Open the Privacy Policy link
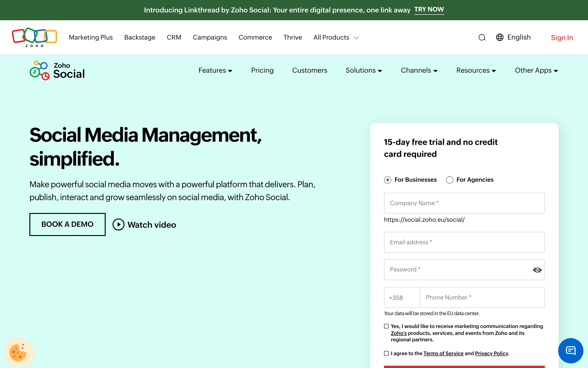Image resolution: width=588 pixels, height=368 pixels. (x=492, y=353)
